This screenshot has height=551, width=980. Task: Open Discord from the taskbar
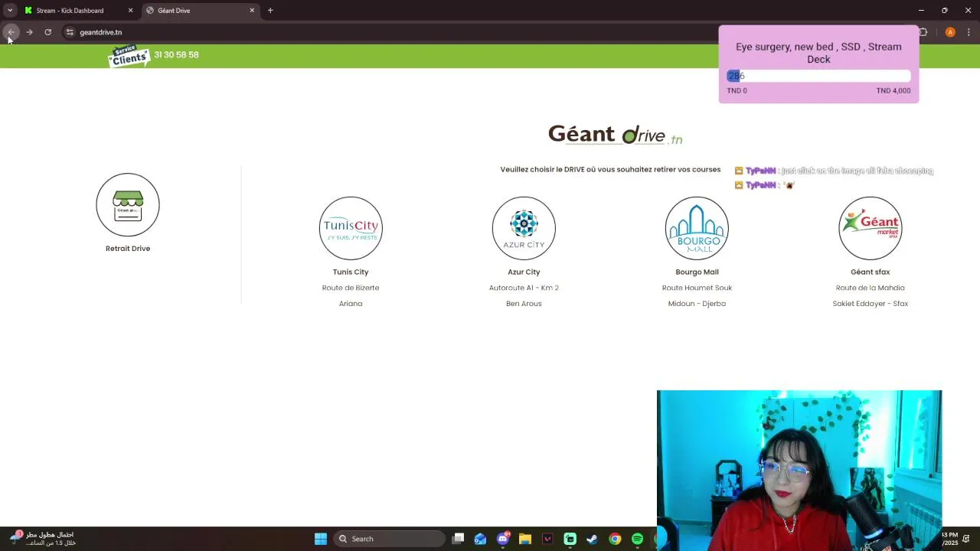[x=503, y=539]
